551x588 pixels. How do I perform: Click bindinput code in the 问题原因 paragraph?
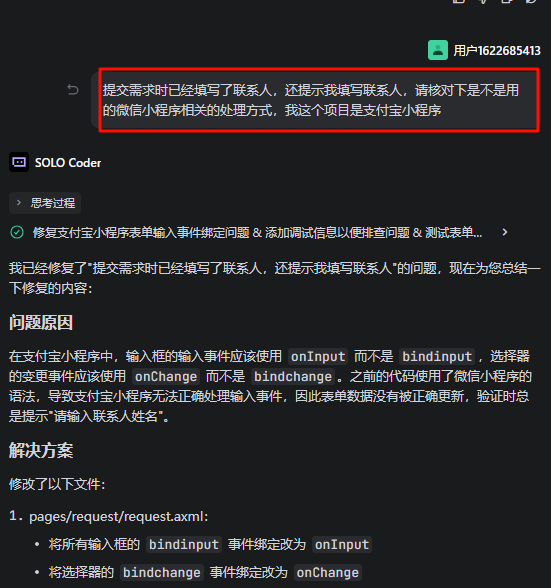437,356
